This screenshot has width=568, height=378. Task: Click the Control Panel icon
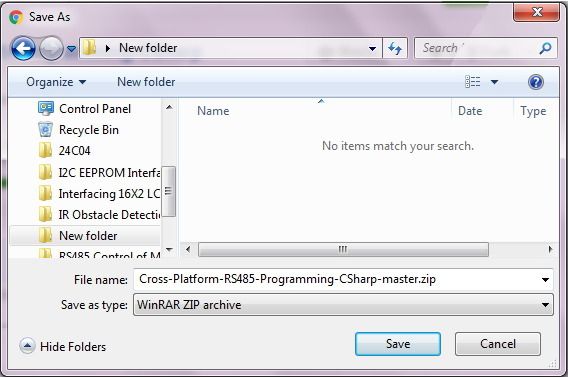[46, 108]
